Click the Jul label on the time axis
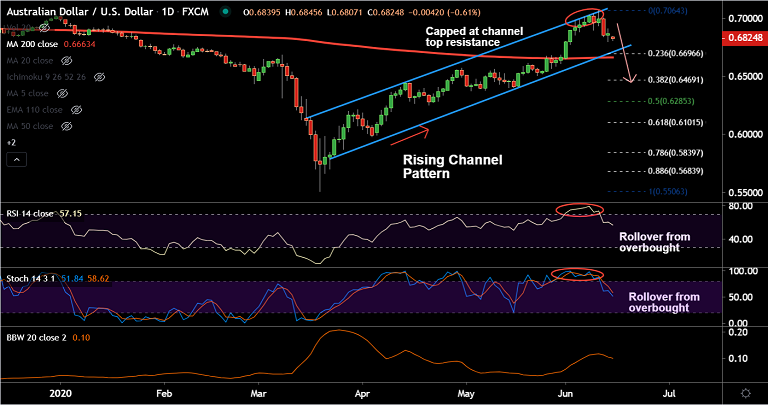The width and height of the screenshot is (768, 405). (669, 394)
